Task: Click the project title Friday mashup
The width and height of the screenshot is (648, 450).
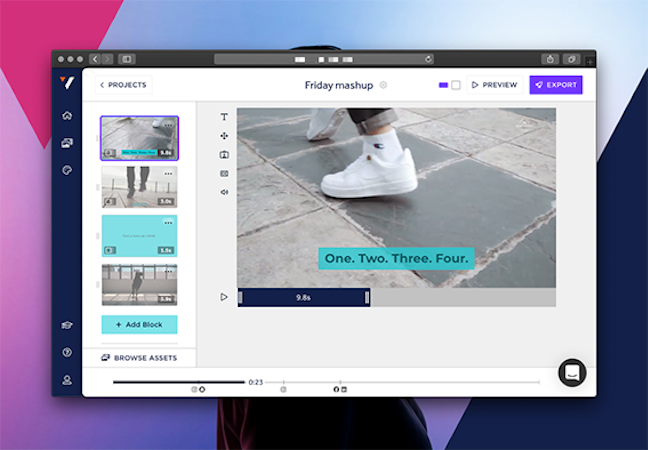Action: point(339,85)
